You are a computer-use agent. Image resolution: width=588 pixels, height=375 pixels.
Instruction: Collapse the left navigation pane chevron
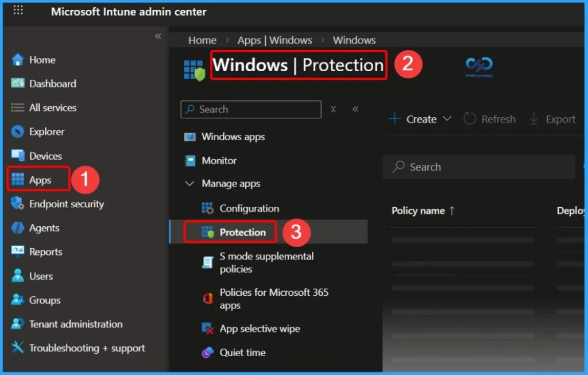[x=158, y=36]
